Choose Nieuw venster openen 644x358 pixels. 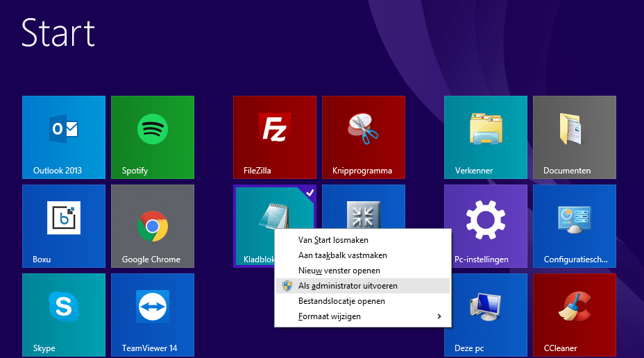tap(363, 271)
